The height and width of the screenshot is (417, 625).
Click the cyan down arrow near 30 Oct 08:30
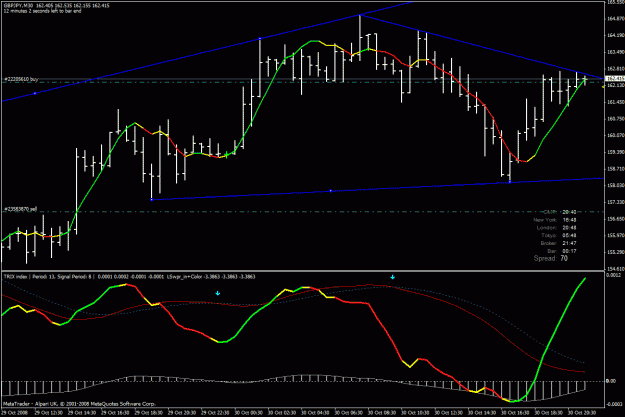click(393, 277)
